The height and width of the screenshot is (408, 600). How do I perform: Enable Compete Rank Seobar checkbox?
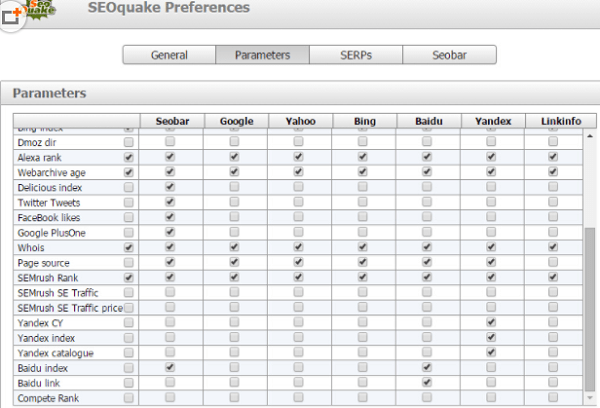[x=170, y=397]
